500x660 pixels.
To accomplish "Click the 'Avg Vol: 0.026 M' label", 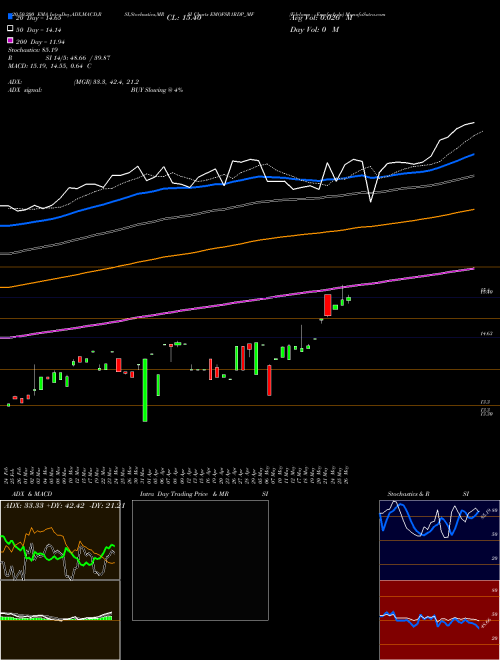I will pyautogui.click(x=321, y=18).
